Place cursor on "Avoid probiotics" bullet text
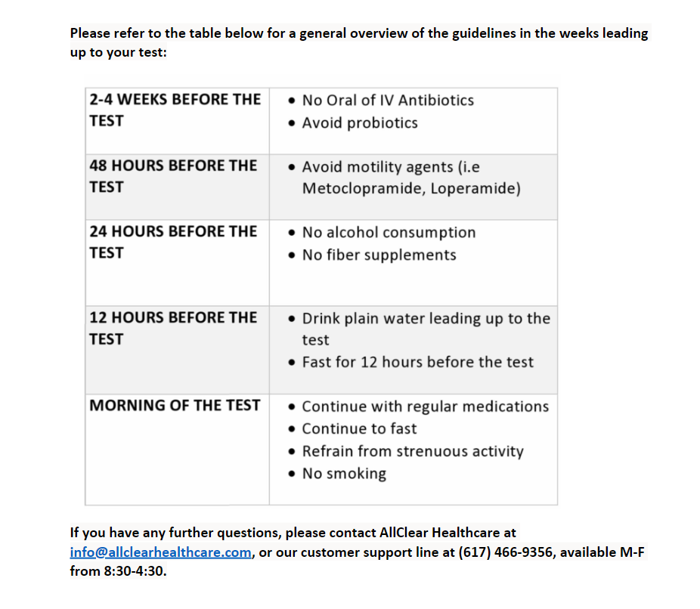The image size is (700, 609). point(360,123)
